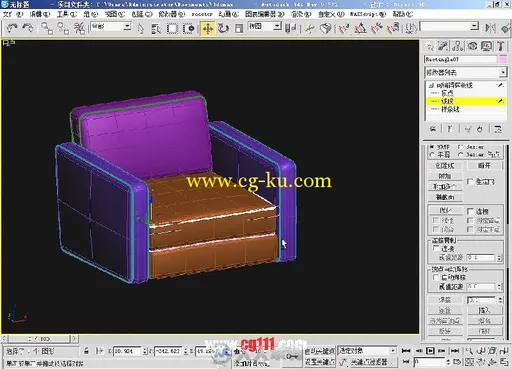Open the 工具 menu
Viewport: 512px width, 369px height.
67,14
